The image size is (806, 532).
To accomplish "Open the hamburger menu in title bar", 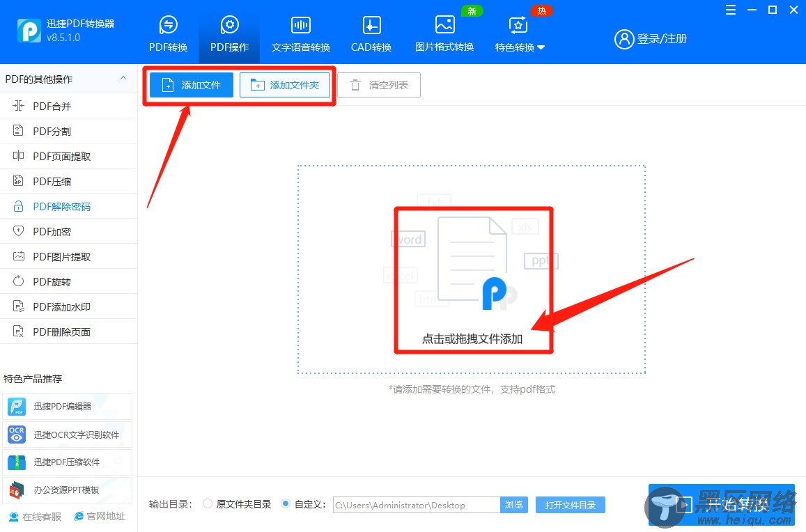I will coord(731,10).
